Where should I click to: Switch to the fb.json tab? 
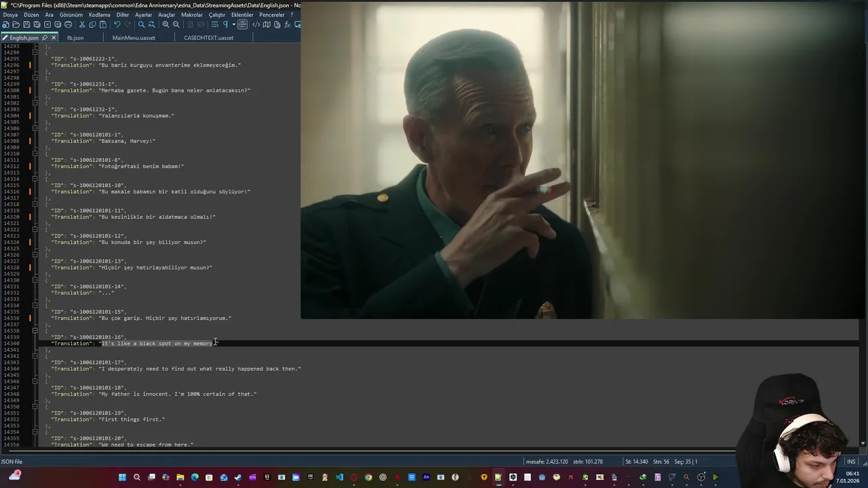point(75,38)
